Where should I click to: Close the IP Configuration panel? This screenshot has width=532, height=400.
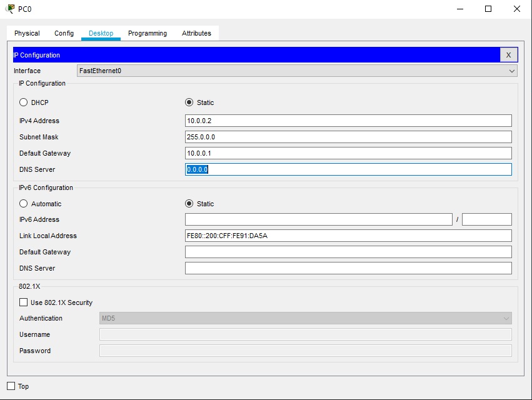click(x=508, y=55)
